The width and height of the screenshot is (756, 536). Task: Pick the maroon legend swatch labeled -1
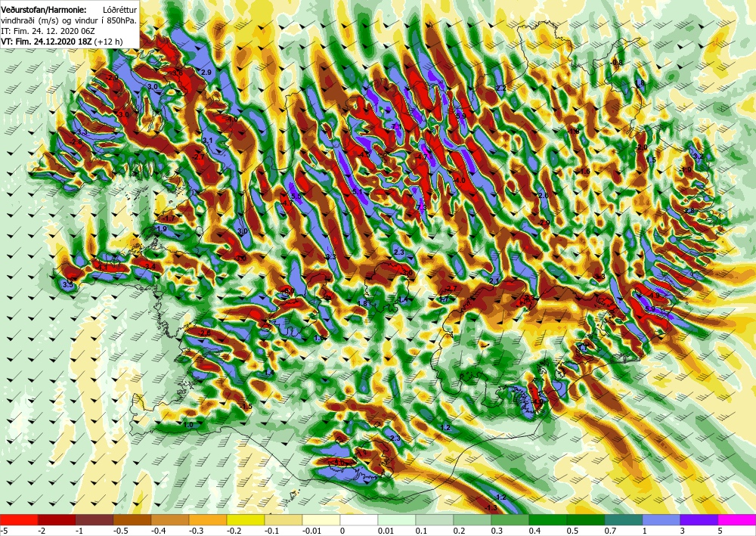pyautogui.click(x=94, y=519)
